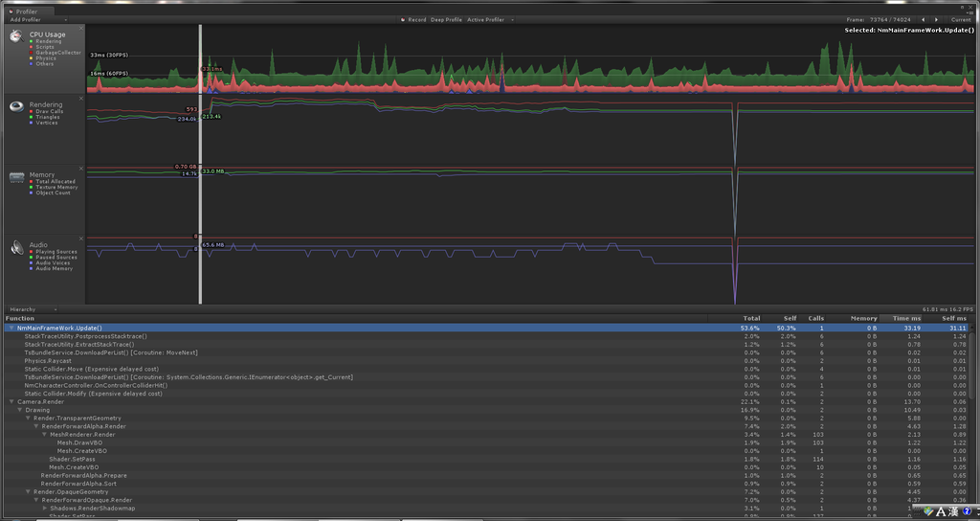Close the CPU Usage profiler module
The image size is (980, 521).
coord(81,28)
